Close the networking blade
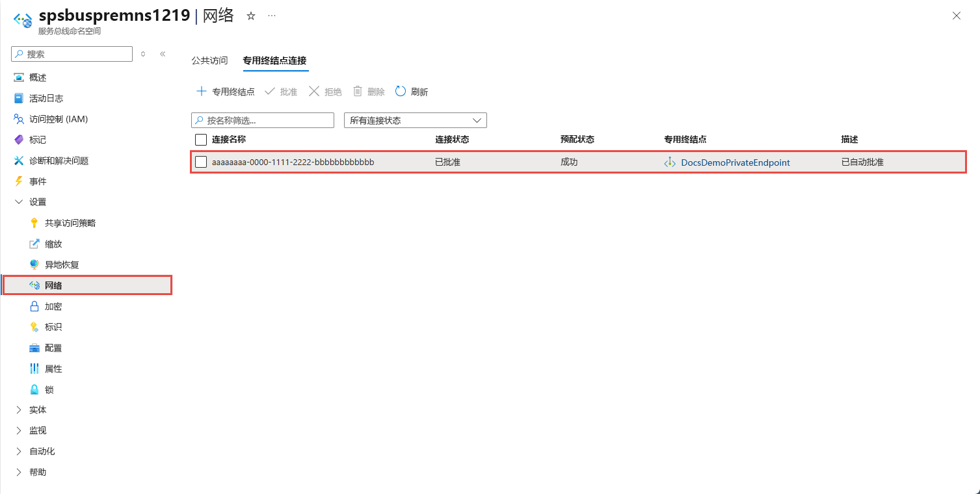Image resolution: width=980 pixels, height=494 pixels. [956, 16]
